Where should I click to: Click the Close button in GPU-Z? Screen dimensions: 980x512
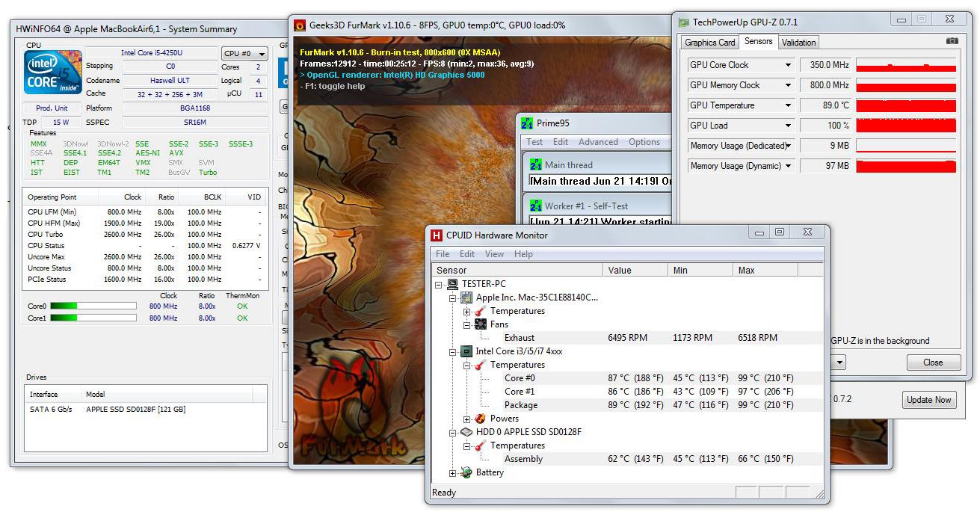coord(933,363)
